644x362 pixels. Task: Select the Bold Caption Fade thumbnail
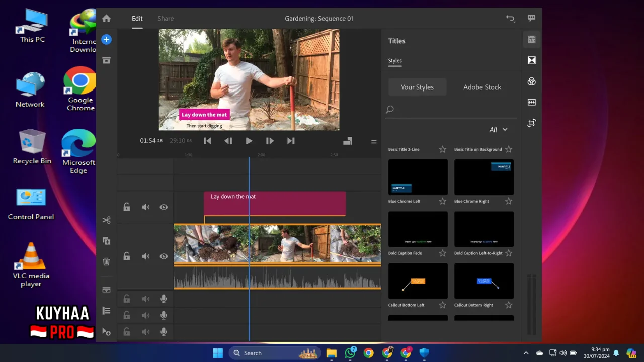pyautogui.click(x=418, y=229)
